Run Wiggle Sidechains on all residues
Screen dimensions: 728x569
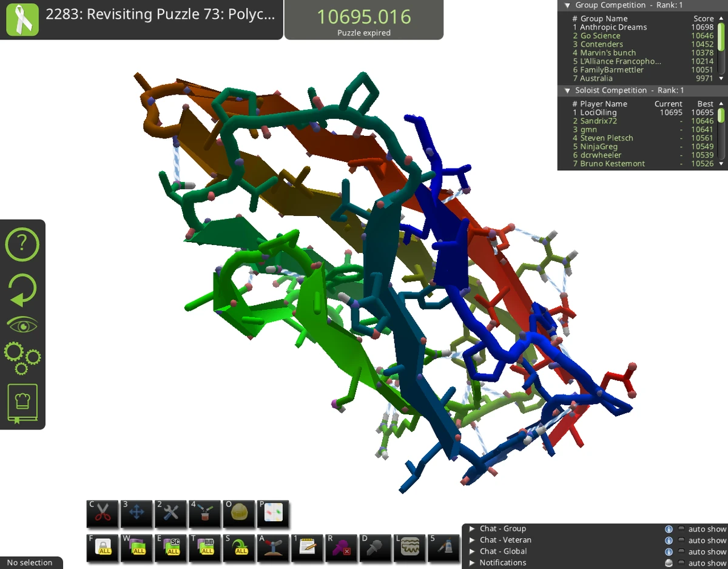(x=170, y=548)
